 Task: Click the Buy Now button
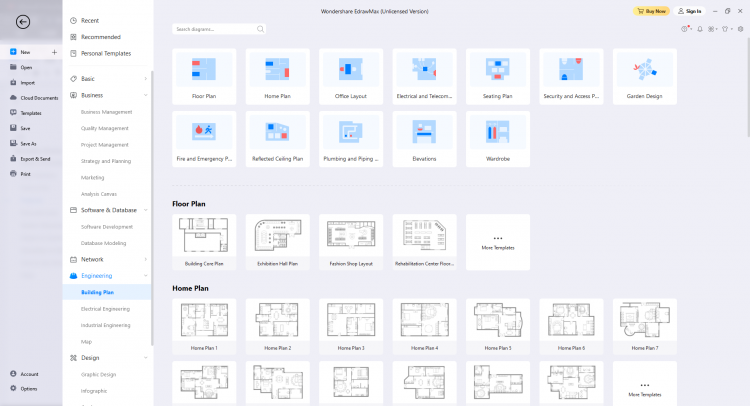tap(652, 11)
